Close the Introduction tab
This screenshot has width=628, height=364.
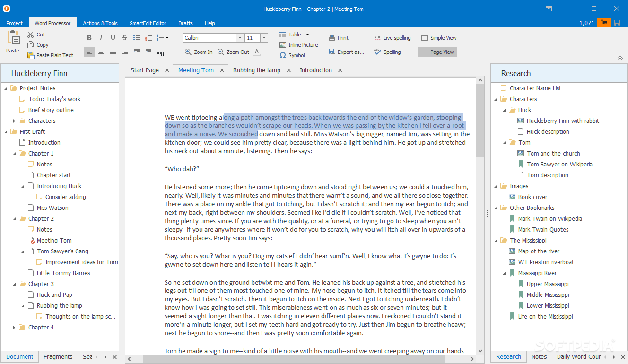(340, 70)
